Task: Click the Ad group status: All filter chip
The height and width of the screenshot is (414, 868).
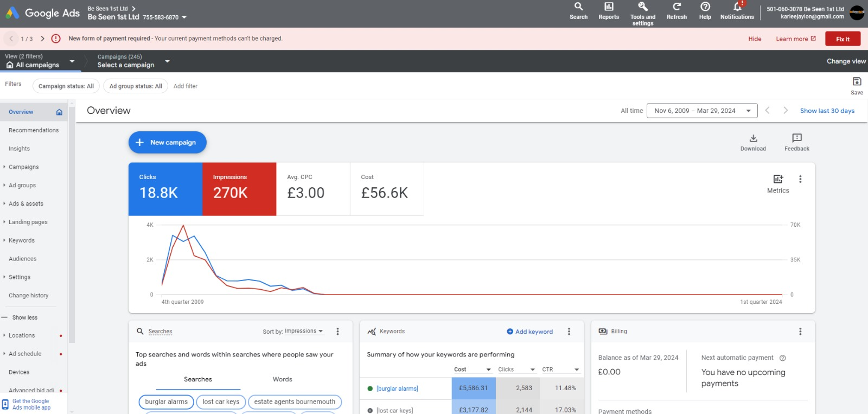Action: [136, 86]
